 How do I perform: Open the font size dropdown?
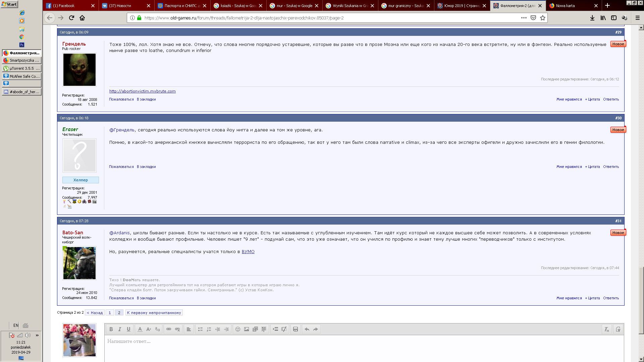[149, 329]
